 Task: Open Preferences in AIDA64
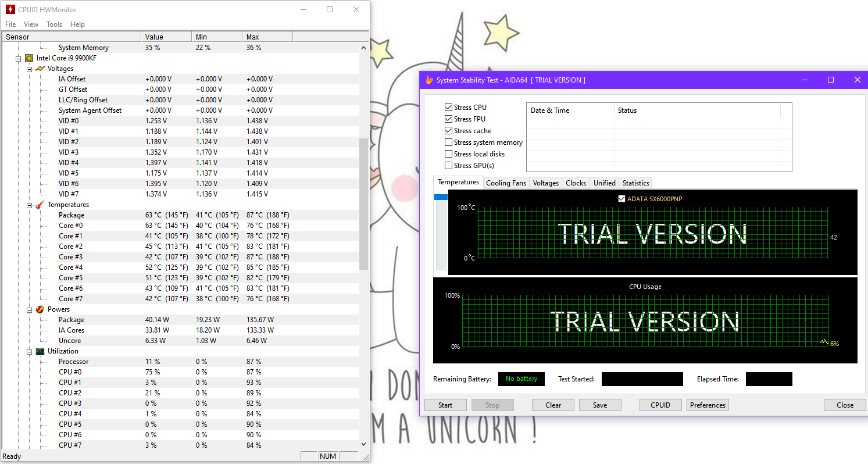coord(708,405)
